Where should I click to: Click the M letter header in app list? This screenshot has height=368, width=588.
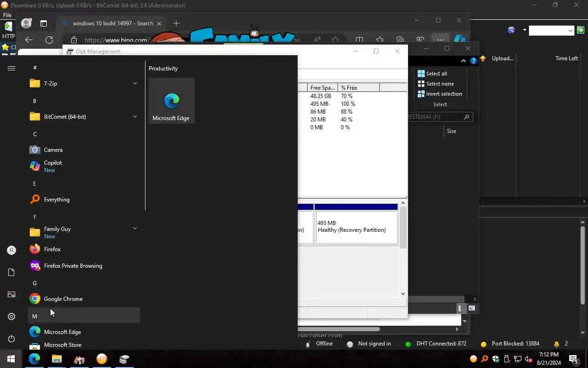point(84,316)
